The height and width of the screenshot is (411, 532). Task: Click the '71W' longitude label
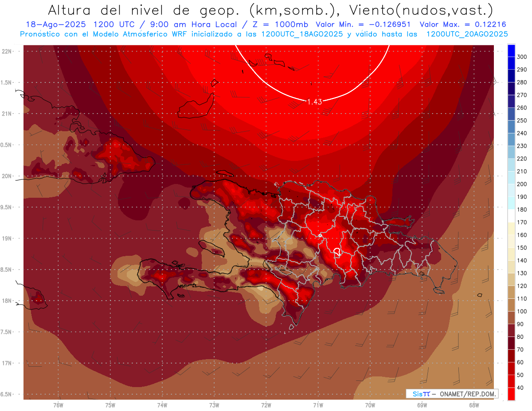(x=318, y=405)
